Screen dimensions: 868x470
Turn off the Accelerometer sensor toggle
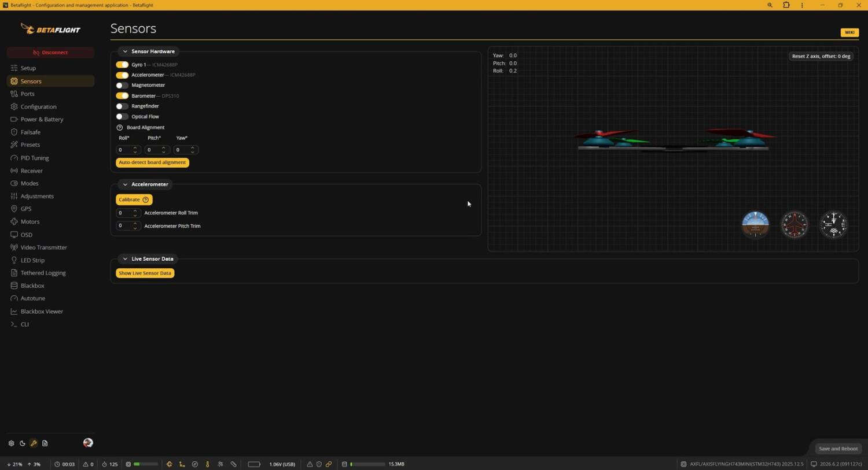point(122,75)
